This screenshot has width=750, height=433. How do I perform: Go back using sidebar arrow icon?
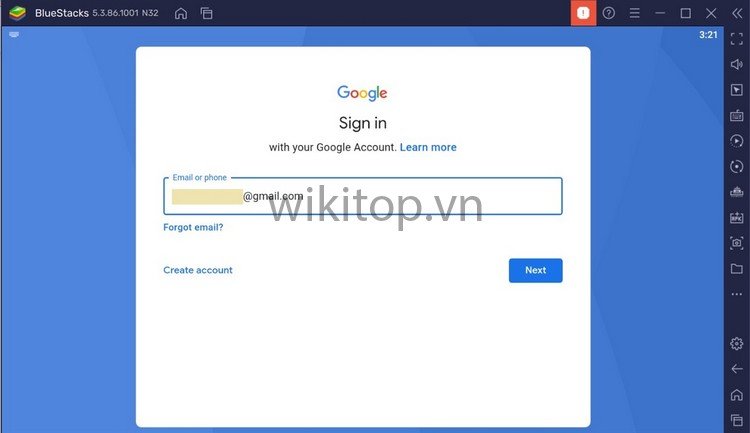[x=737, y=369]
